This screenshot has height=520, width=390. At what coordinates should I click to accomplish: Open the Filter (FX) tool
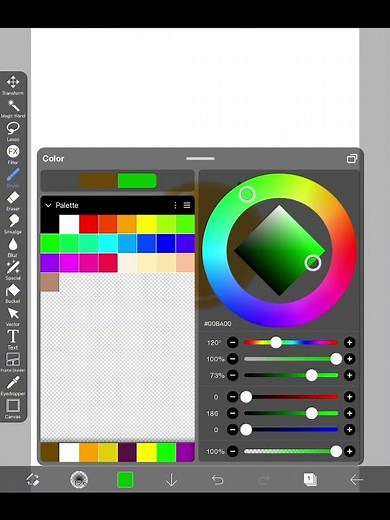[13, 154]
